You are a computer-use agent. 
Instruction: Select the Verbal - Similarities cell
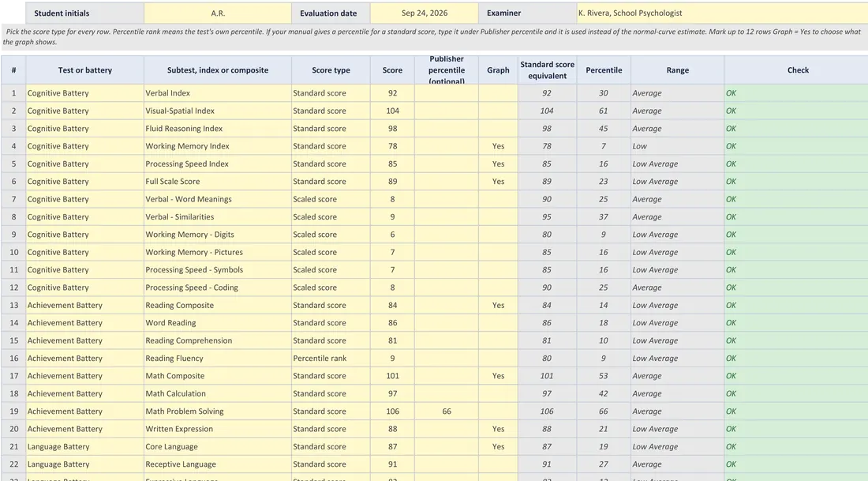pos(218,216)
